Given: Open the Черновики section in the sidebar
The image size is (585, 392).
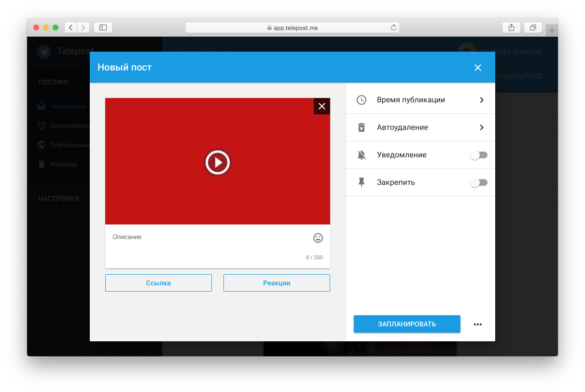Looking at the screenshot, I should 68,106.
